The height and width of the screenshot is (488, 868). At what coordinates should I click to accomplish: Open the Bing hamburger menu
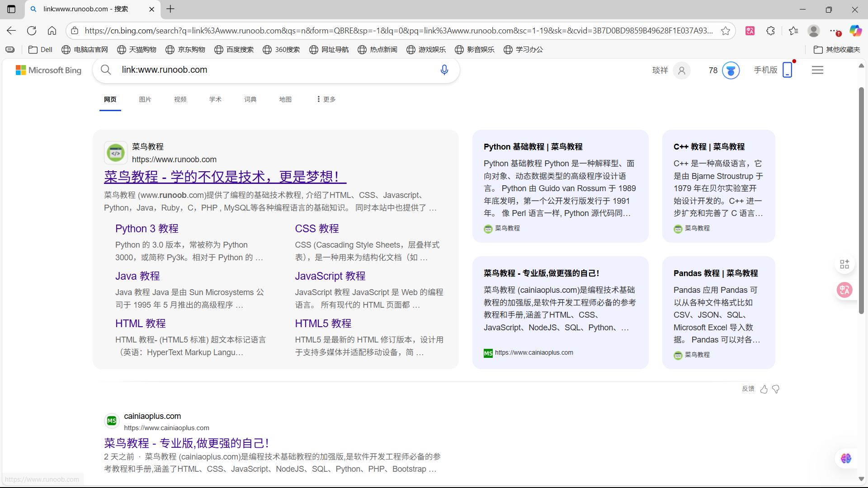(x=818, y=70)
